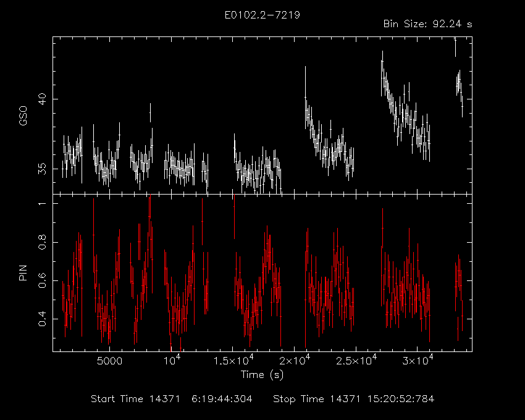
Task: Click the 0.4 tick label on PIN axis
Action: 42,319
